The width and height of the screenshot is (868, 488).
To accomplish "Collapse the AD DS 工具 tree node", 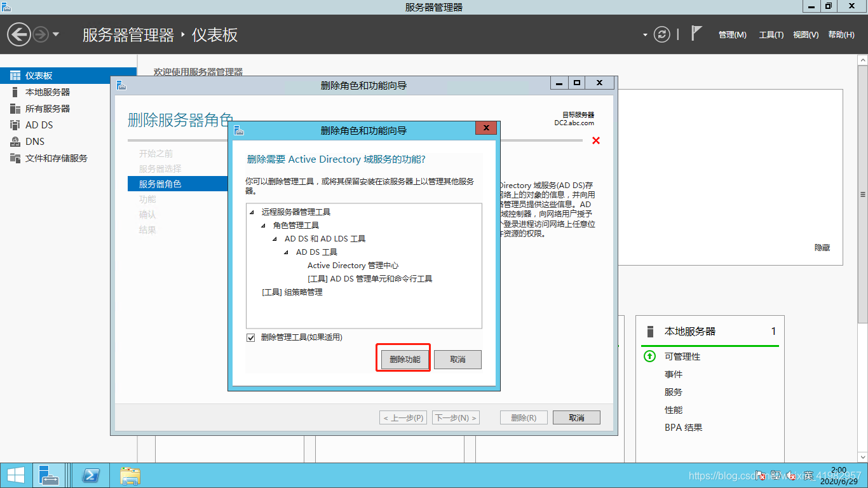I will (287, 252).
